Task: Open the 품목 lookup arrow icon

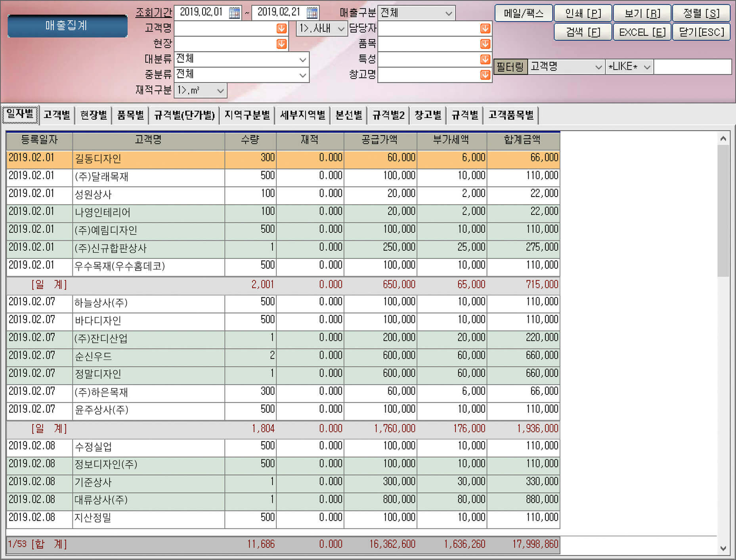Action: click(x=485, y=44)
